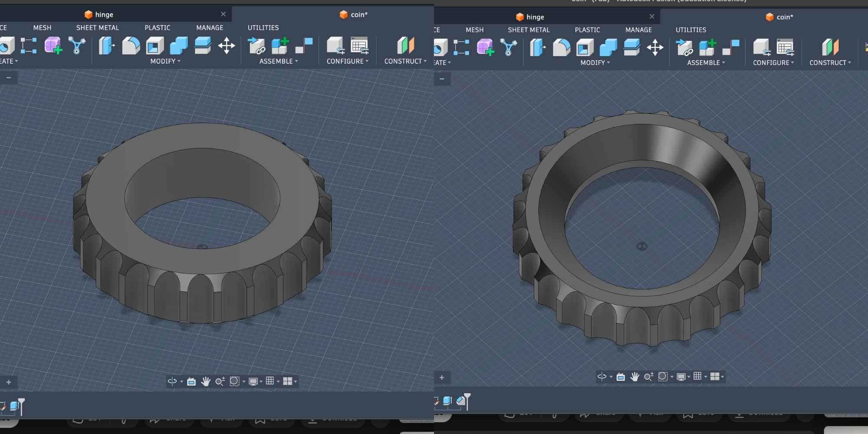Image resolution: width=868 pixels, height=434 pixels.
Task: Switch to the hinge tab in left window
Action: [99, 14]
